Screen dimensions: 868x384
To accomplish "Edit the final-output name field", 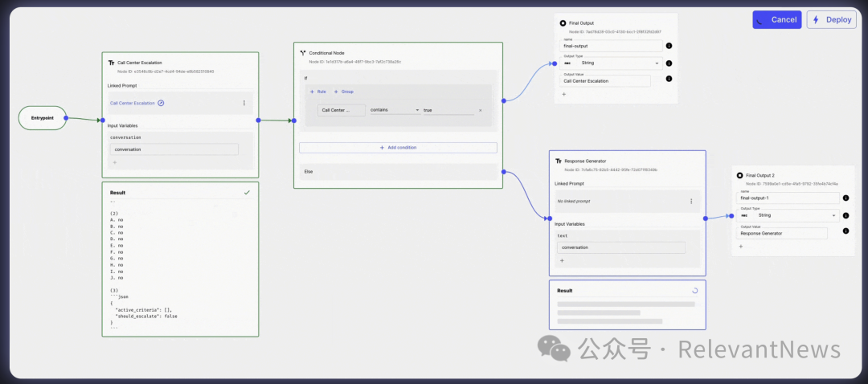I will (x=611, y=46).
